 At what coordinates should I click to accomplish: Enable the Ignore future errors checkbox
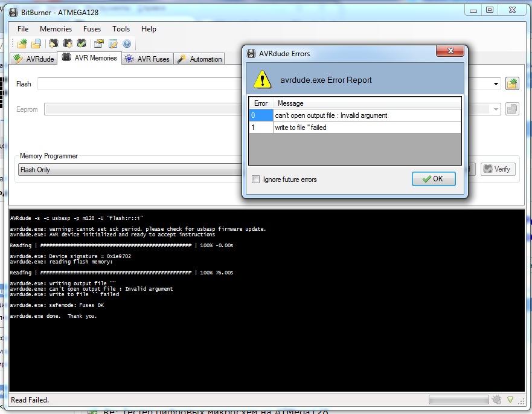(x=256, y=180)
